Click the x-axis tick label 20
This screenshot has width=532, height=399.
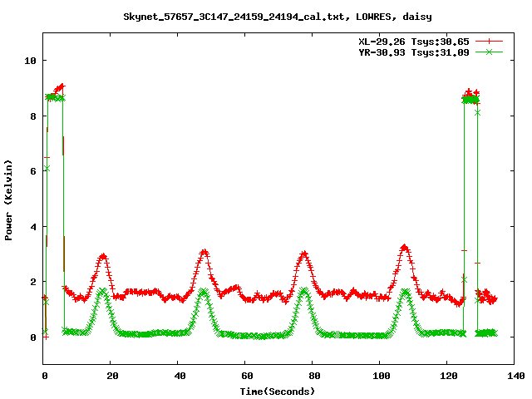coord(112,376)
